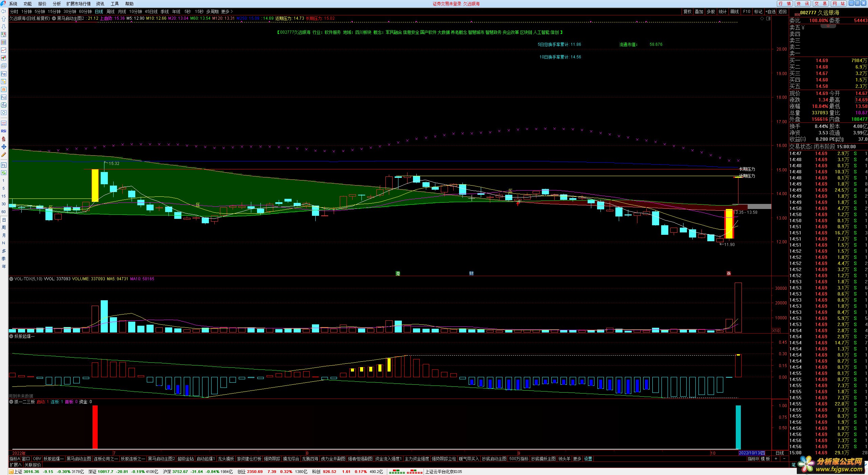Click the plus button to add indicator panel
This screenshot has width=868, height=475.
tap(776, 459)
